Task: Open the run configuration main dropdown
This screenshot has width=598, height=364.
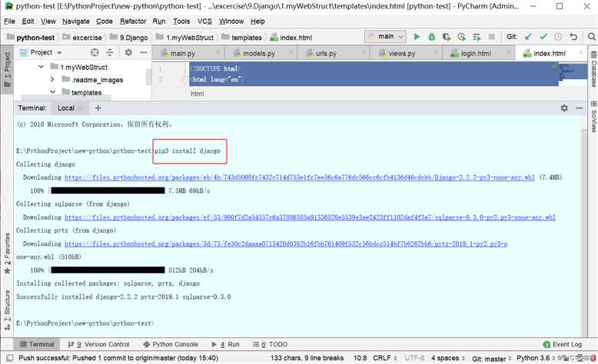Action: pyautogui.click(x=386, y=37)
